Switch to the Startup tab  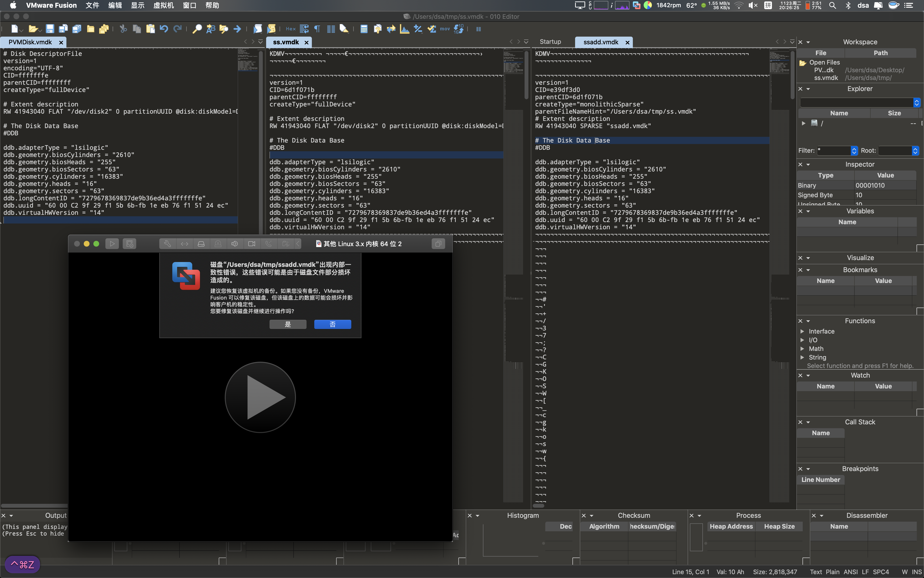[x=550, y=42]
